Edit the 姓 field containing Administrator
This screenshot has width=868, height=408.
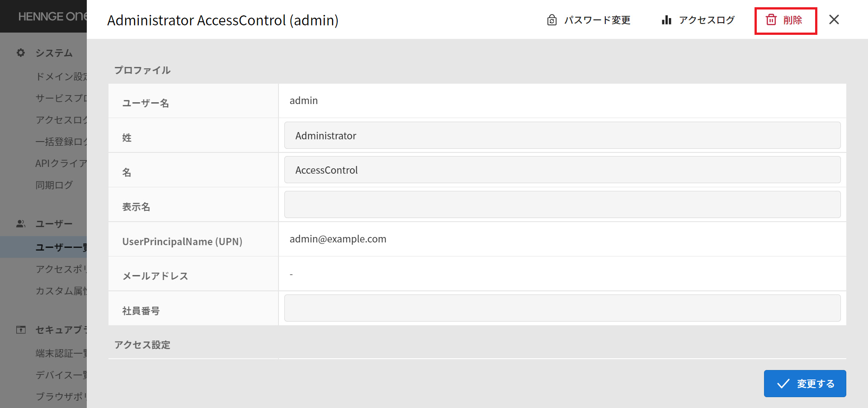coord(562,135)
